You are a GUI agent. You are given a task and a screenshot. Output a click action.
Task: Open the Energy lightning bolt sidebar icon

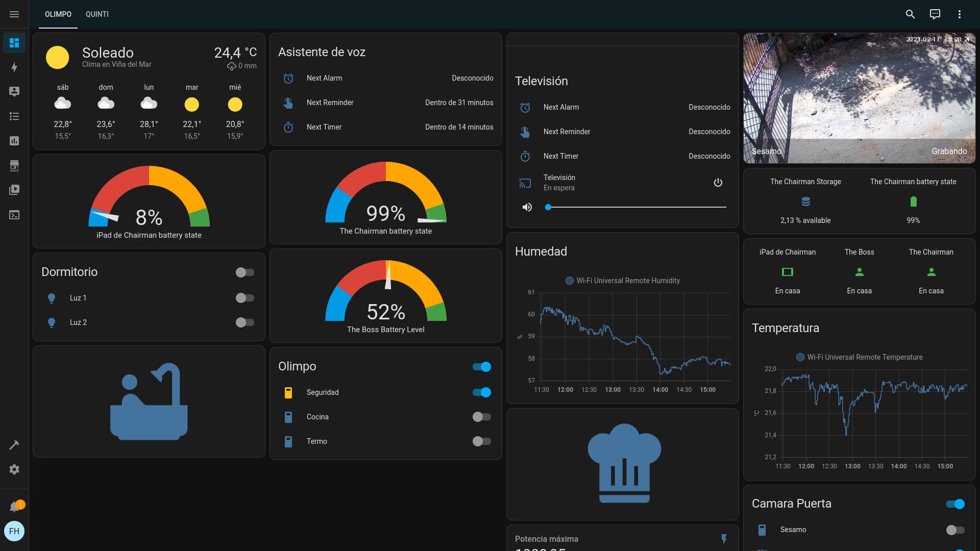point(14,67)
